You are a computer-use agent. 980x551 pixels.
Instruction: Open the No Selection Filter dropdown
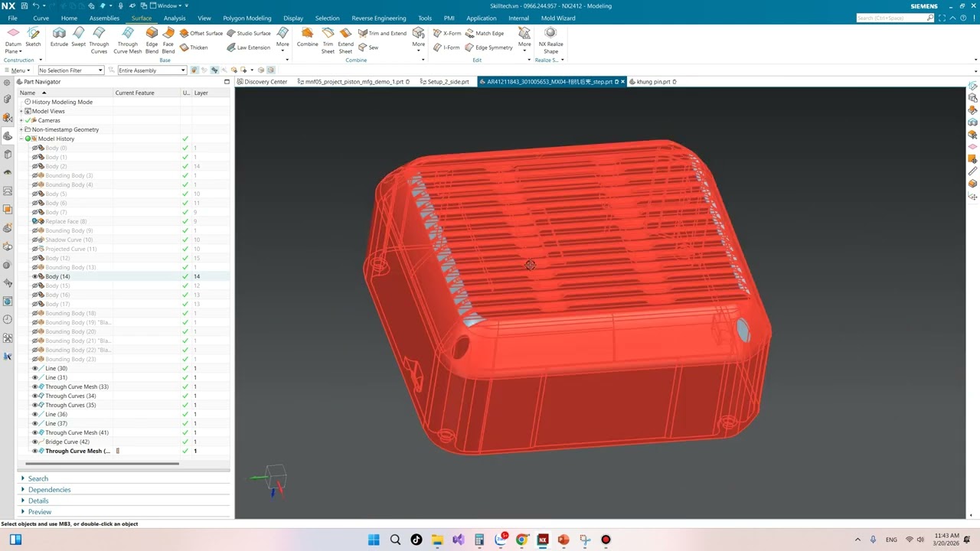point(70,70)
